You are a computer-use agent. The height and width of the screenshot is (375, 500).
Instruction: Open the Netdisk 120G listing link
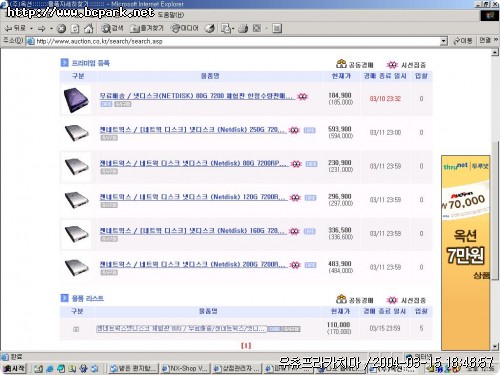[193, 197]
